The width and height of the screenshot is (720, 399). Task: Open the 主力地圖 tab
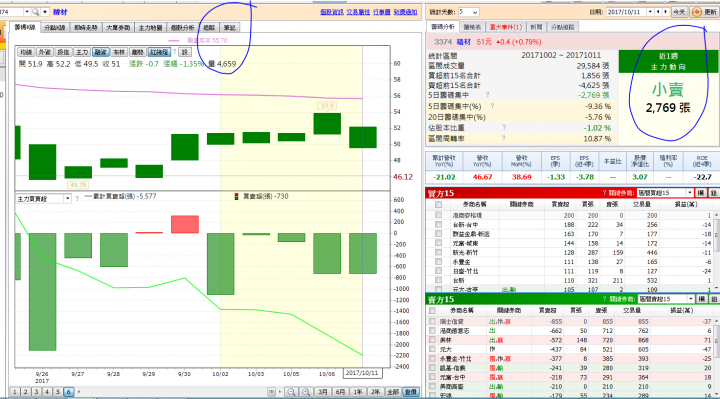[x=151, y=28]
